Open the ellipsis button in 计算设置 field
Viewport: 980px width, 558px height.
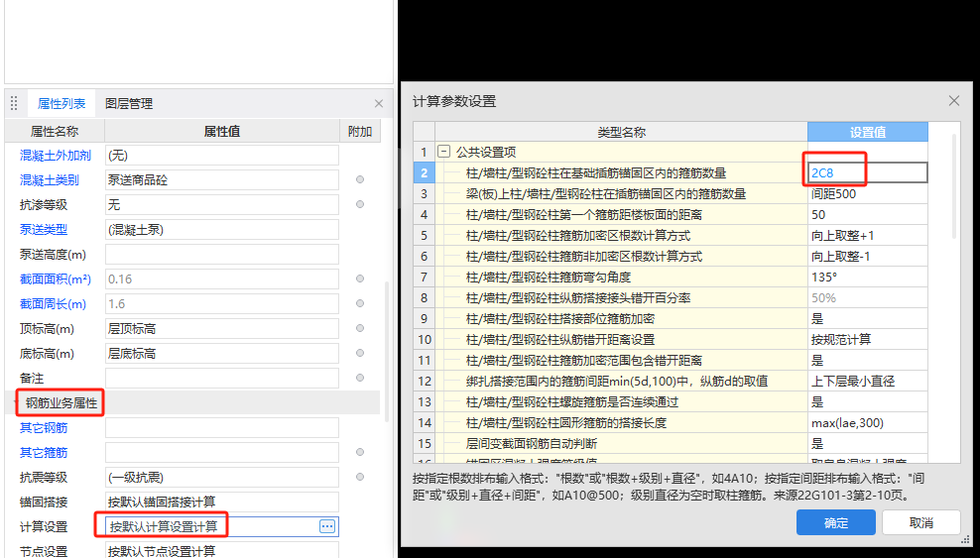[x=327, y=526]
